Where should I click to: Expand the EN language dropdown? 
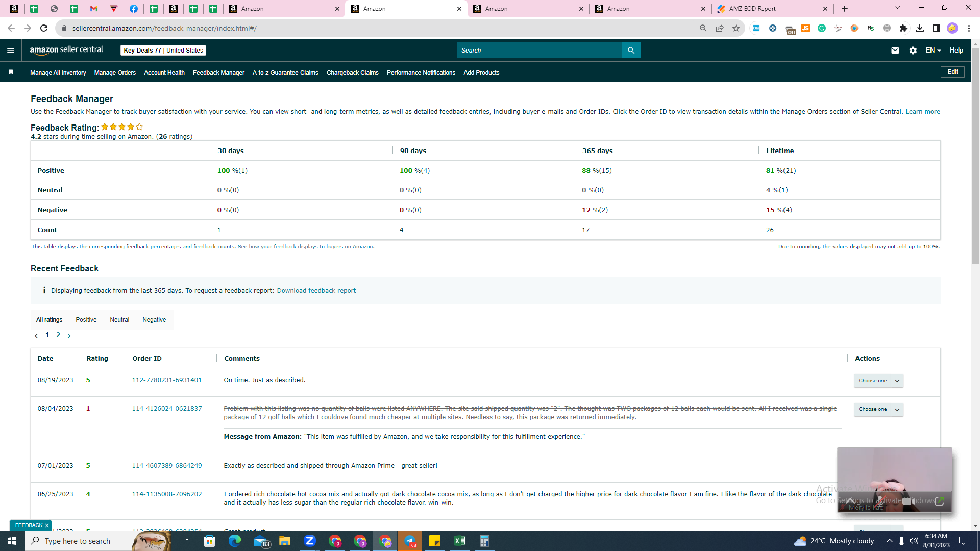pyautogui.click(x=933, y=51)
